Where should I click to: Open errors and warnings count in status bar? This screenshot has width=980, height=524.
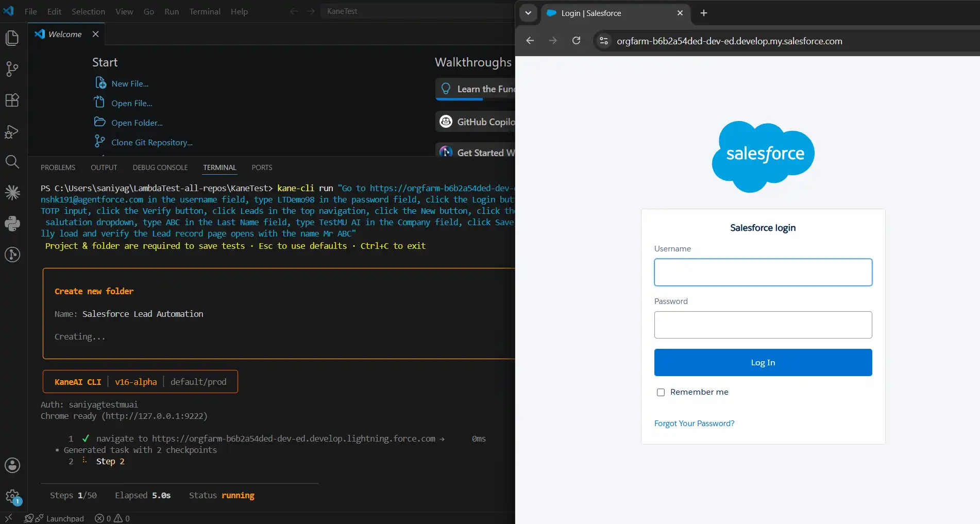point(112,518)
